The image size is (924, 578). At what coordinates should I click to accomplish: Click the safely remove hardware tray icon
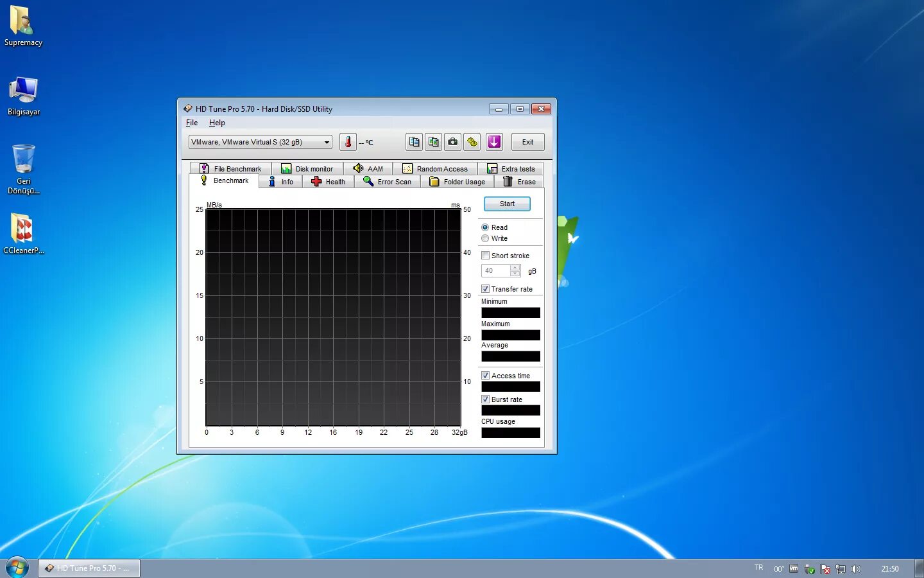810,569
